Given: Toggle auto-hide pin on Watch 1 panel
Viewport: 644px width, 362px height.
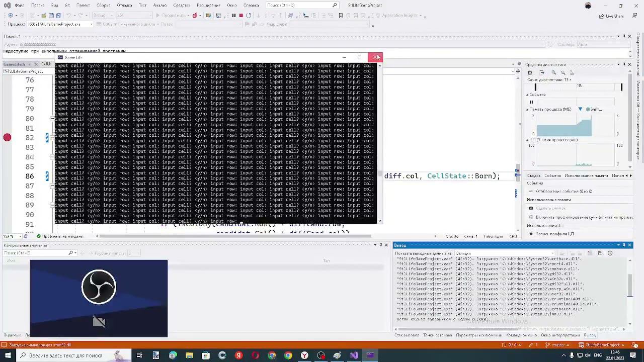Looking at the screenshot, I should [x=381, y=245].
